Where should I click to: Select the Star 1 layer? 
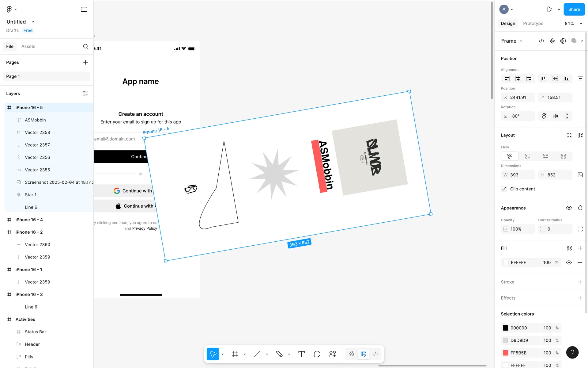(31, 195)
